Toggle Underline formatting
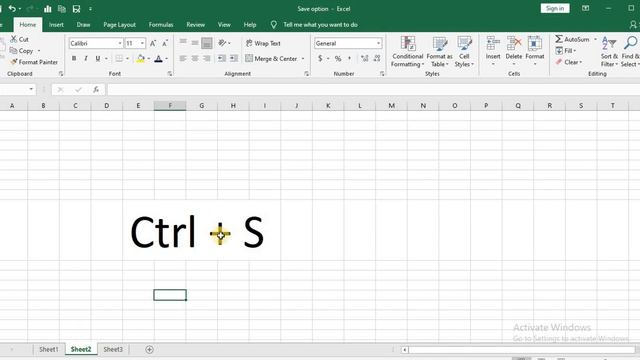This screenshot has height=360, width=640. click(x=98, y=58)
